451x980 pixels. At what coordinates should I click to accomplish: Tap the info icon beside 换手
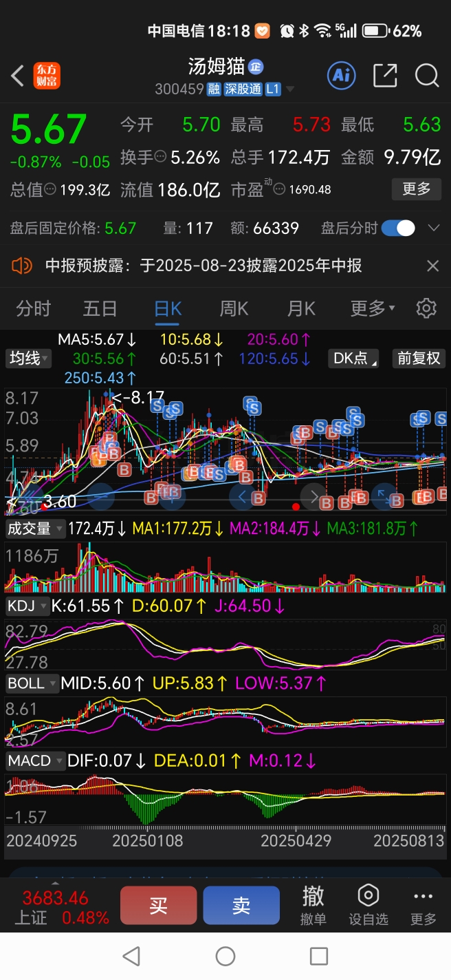(161, 158)
